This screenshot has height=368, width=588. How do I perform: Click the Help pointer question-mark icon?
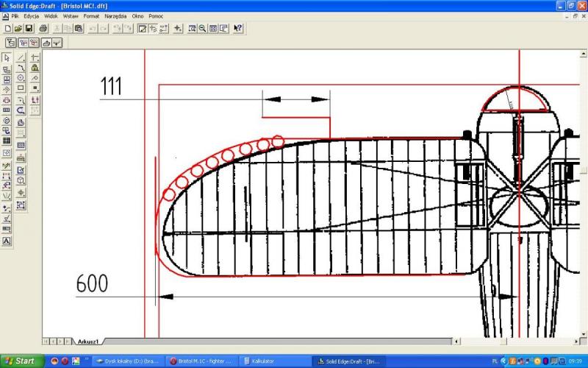tap(238, 28)
